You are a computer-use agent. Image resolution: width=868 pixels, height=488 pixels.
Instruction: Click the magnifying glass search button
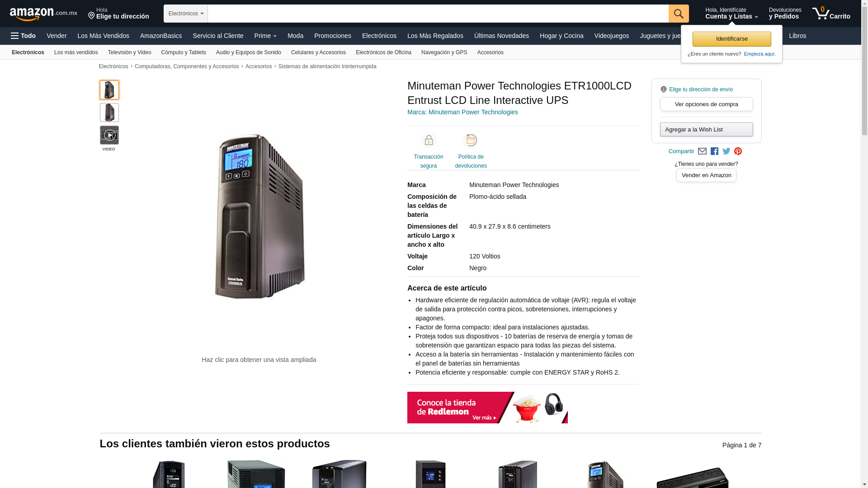[679, 14]
